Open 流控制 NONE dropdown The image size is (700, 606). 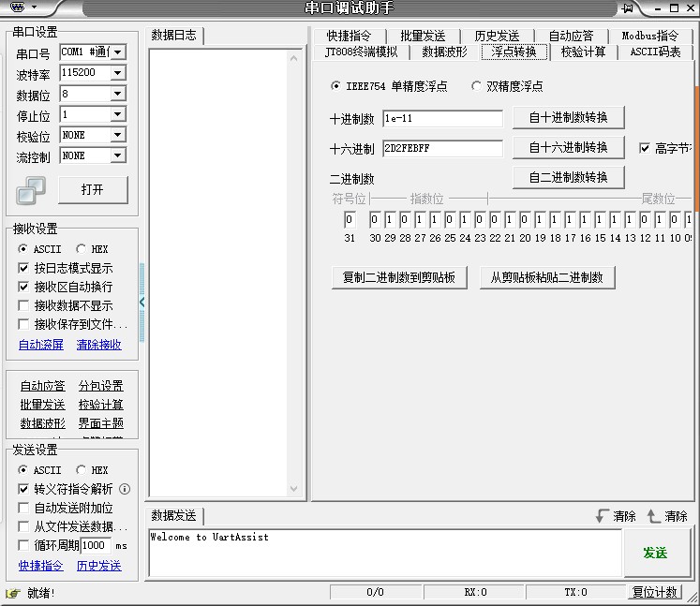point(117,155)
